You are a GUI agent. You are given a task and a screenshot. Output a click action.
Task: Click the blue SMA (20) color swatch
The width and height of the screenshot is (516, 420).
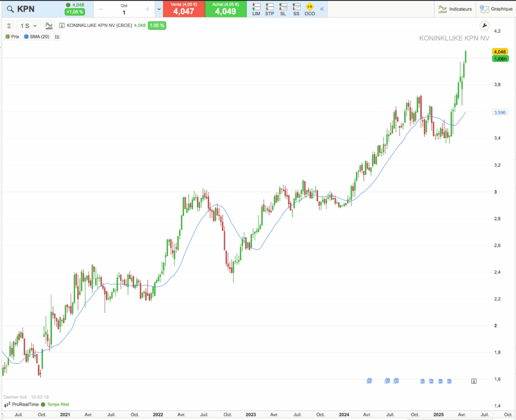click(26, 37)
